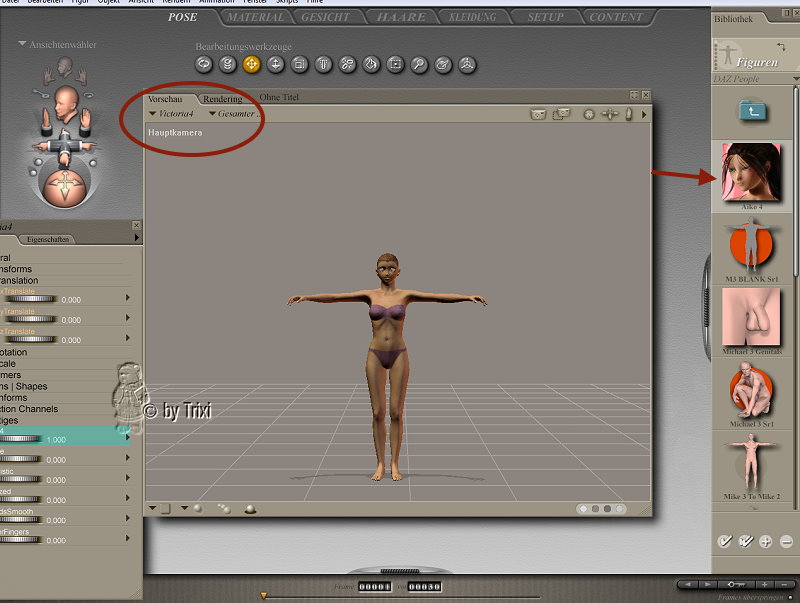Click the double camera icon in preview toolbar
Viewport: 800px width, 603px height.
tap(561, 114)
